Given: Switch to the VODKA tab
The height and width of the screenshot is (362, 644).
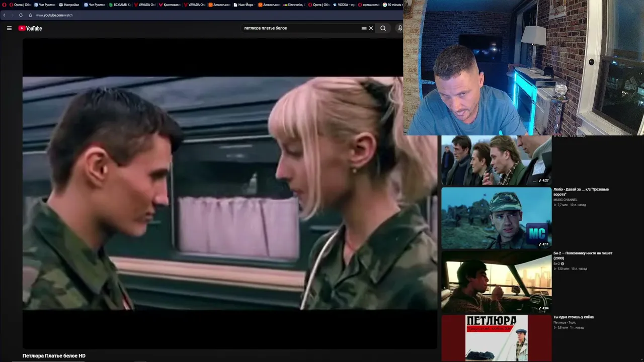Looking at the screenshot, I should click(344, 5).
